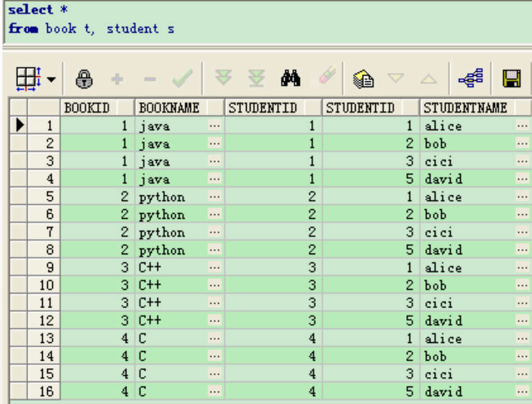The height and width of the screenshot is (404, 532).
Task: Click the save floppy disk icon
Action: tap(512, 79)
